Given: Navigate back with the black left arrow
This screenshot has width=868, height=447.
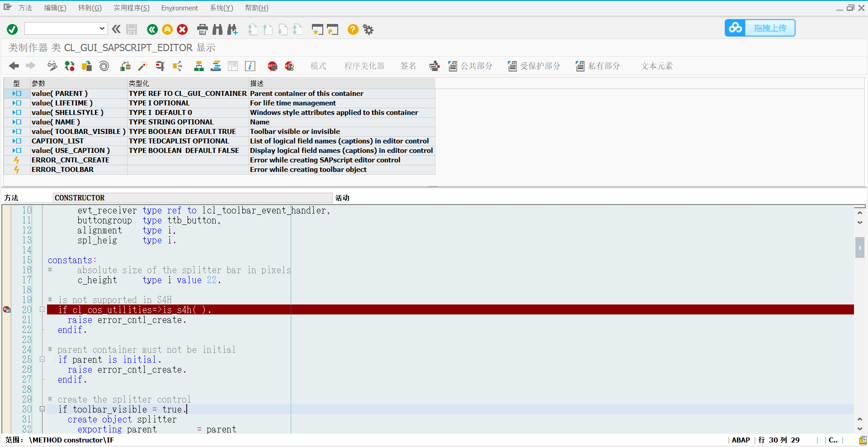Looking at the screenshot, I should tap(14, 66).
